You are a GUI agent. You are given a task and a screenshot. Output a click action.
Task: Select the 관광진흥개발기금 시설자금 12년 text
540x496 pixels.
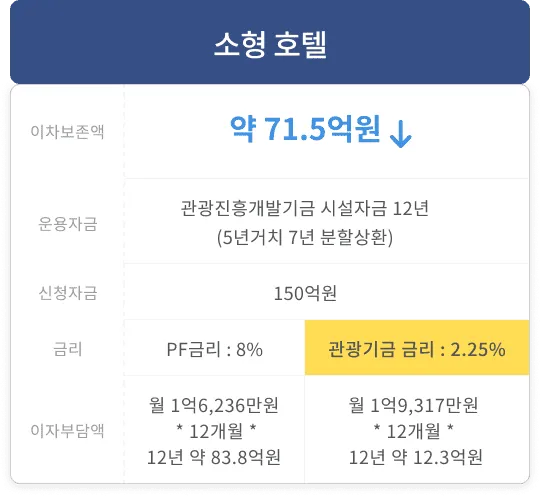click(x=305, y=208)
